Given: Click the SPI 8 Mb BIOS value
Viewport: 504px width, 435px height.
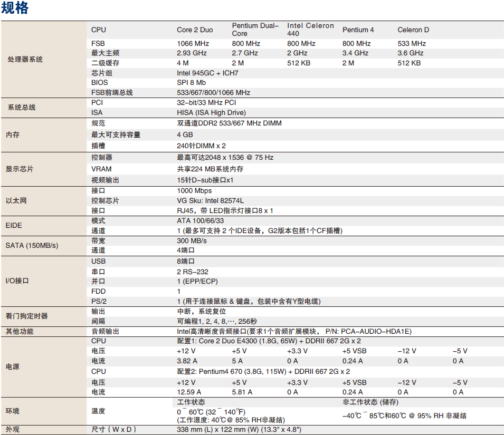Looking at the screenshot, I should (x=191, y=82).
